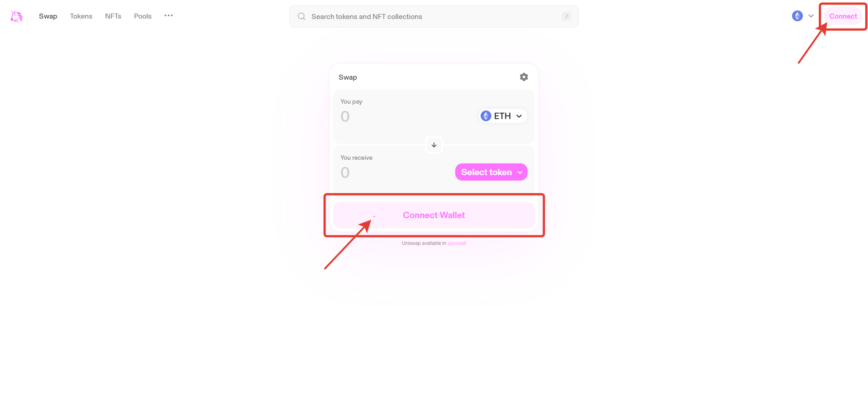Click the Ethereum network icon in header
Viewport: 868px width, 420px height.
click(797, 16)
